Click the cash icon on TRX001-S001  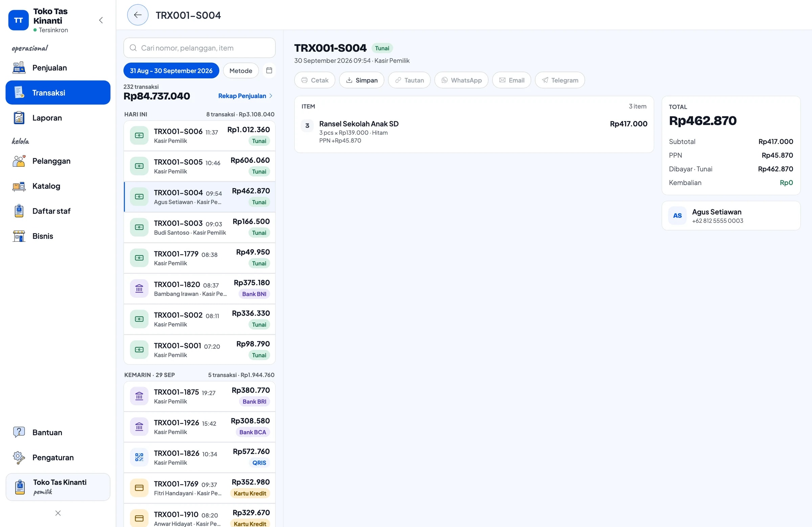(139, 350)
